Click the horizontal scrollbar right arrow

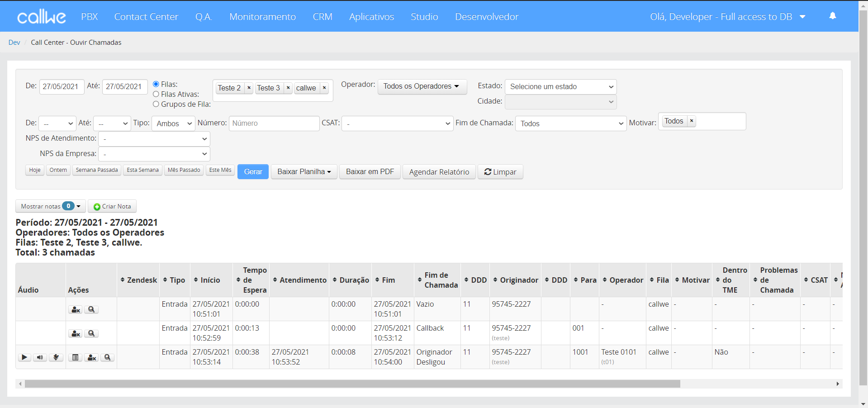pyautogui.click(x=838, y=384)
